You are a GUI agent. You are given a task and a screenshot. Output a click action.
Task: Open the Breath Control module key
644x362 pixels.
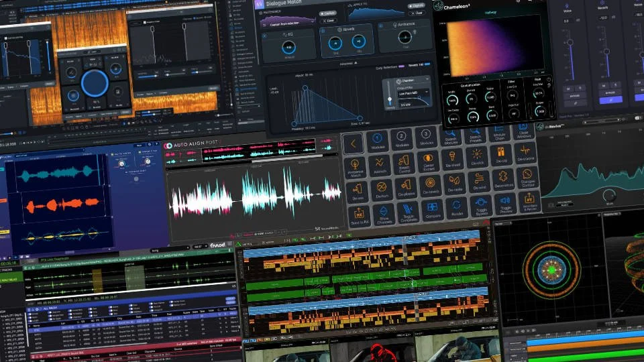(404, 164)
